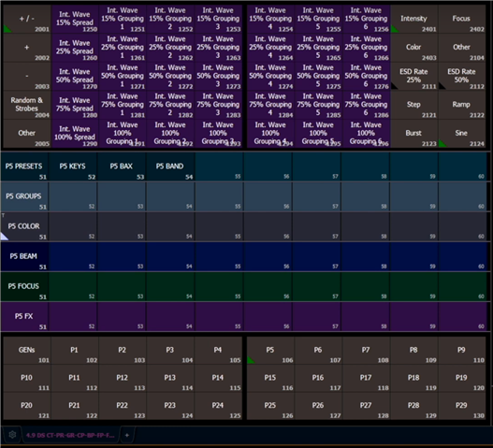
Task: Select the Intensity filter tile 2401
Action: pyautogui.click(x=413, y=19)
